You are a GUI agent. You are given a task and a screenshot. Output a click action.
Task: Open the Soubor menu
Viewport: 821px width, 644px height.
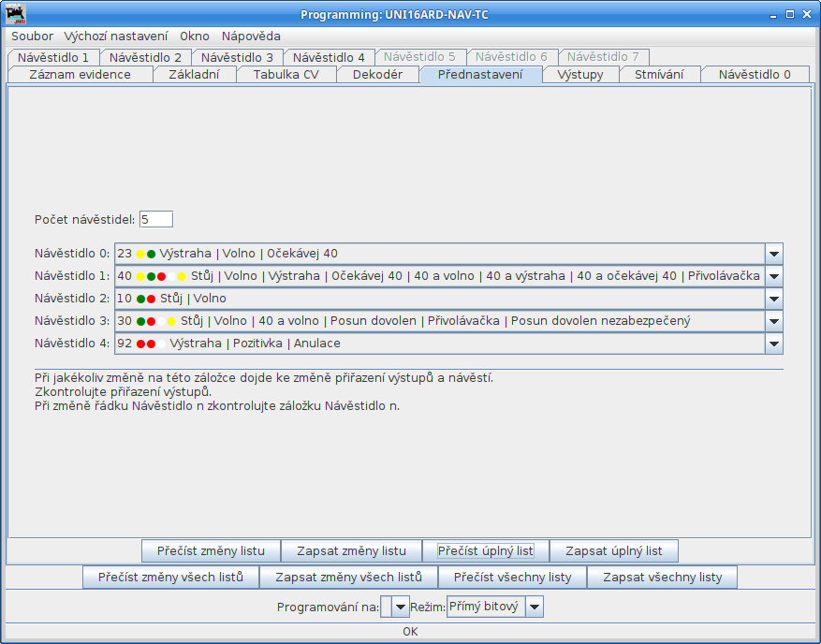[x=32, y=37]
